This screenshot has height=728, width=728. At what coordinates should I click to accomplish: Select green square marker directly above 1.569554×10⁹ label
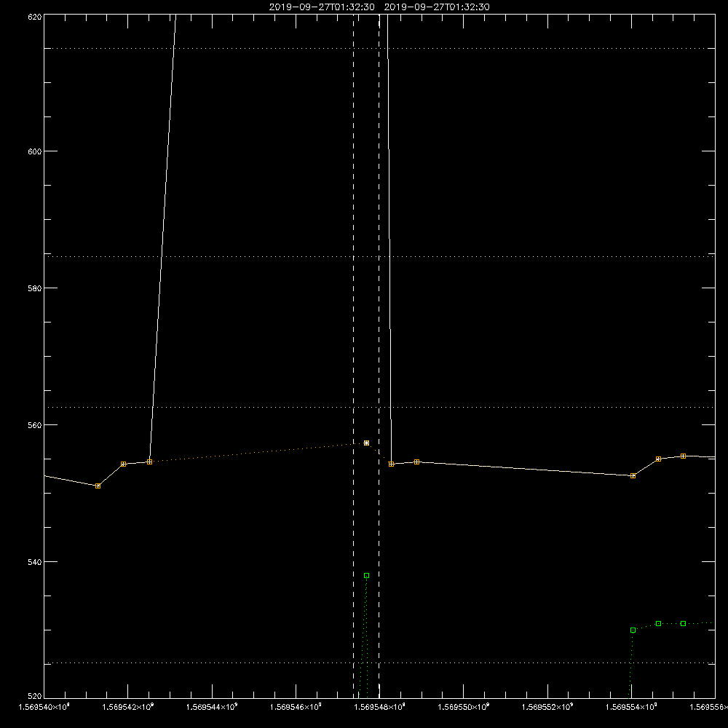point(633,630)
